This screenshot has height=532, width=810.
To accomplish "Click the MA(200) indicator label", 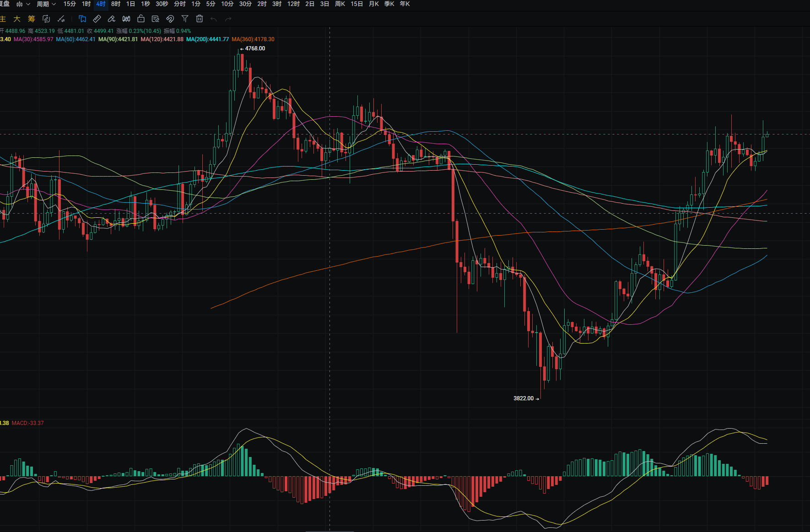I will 207,39.
